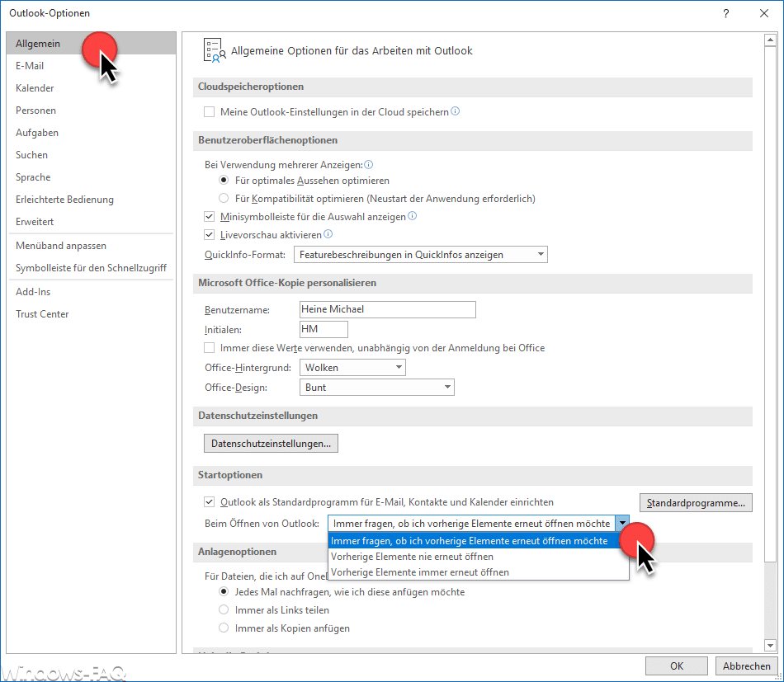
Task: Open the Office-Hintergrund dropdown
Action: click(352, 367)
